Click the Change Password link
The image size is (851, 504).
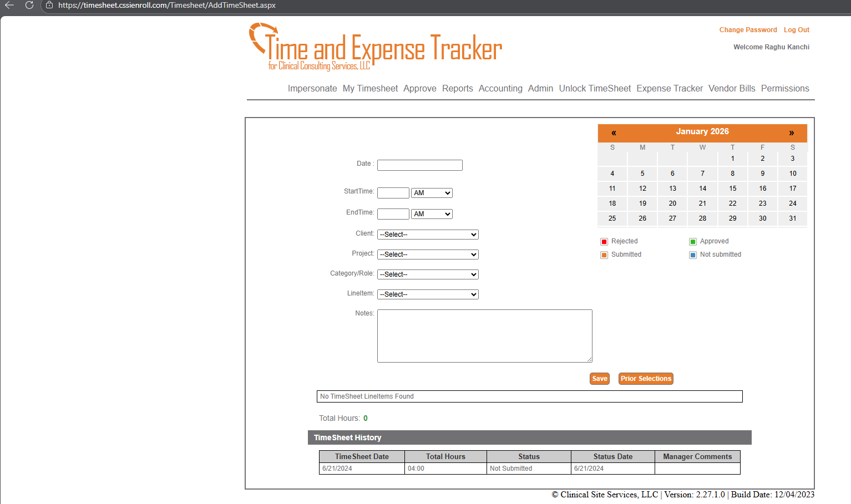(x=748, y=30)
